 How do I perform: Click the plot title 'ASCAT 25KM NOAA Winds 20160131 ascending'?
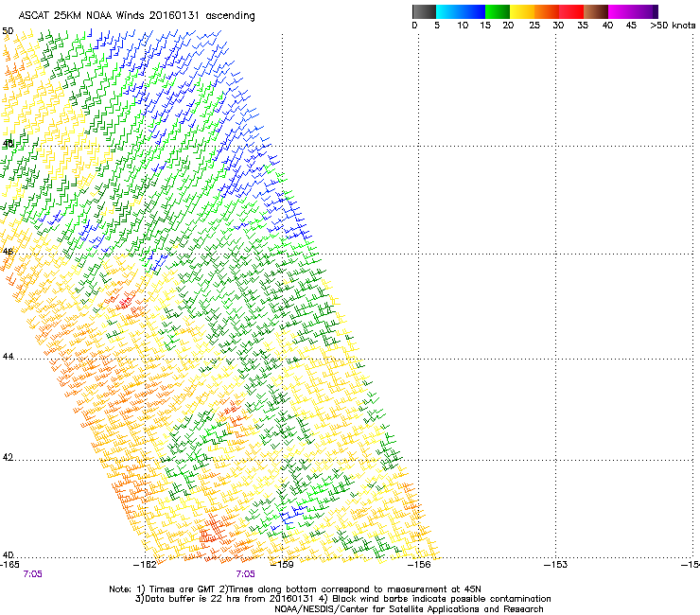point(136,16)
